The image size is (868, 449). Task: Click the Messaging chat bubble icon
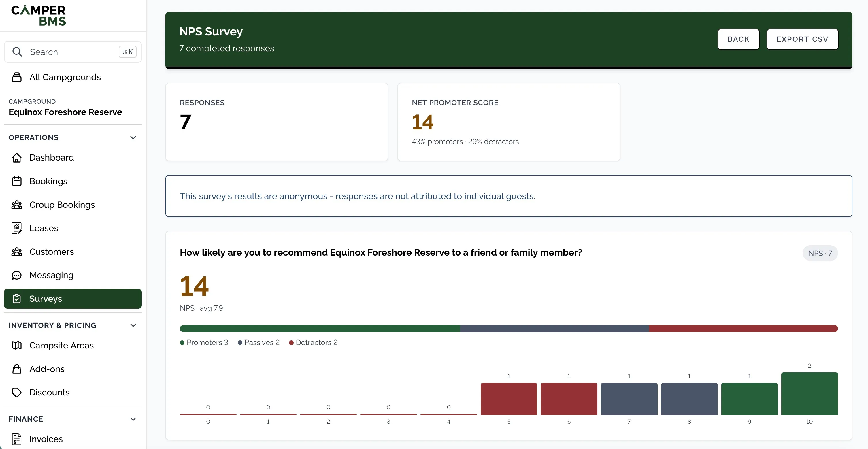[x=16, y=275]
